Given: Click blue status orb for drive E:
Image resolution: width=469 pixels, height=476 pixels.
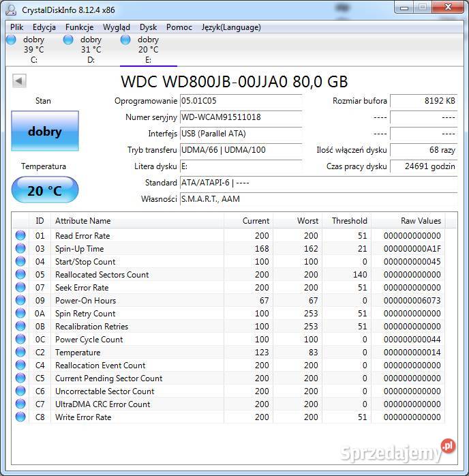Looking at the screenshot, I should click(x=125, y=40).
